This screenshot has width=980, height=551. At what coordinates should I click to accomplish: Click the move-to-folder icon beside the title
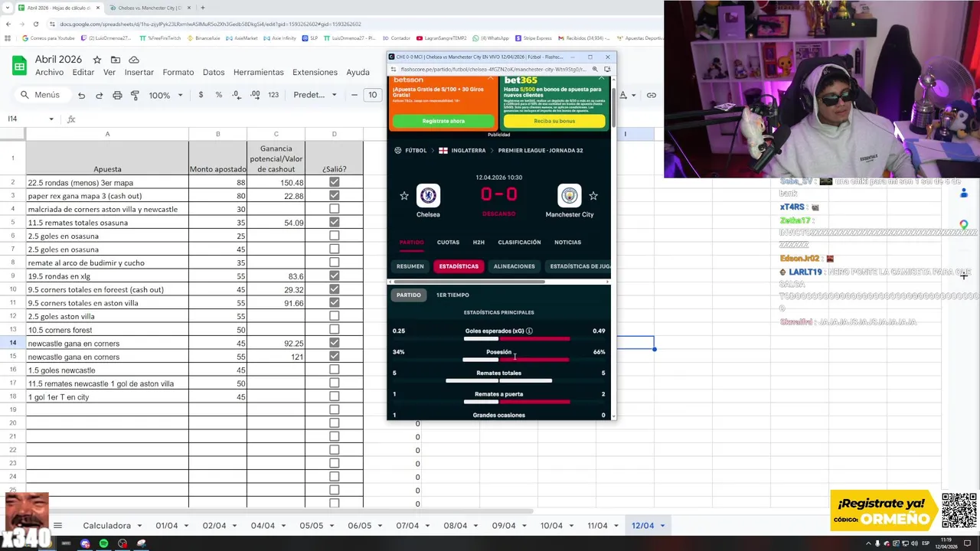[116, 60]
